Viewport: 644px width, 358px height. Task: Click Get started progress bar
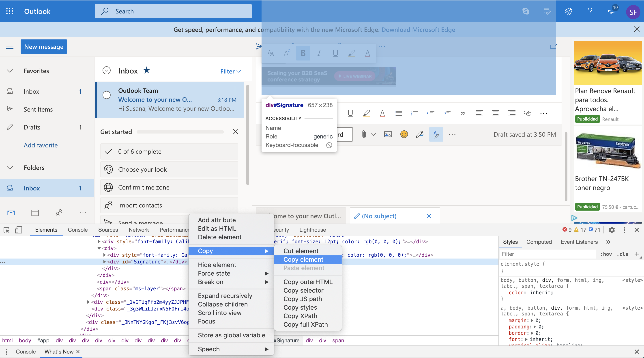180,132
